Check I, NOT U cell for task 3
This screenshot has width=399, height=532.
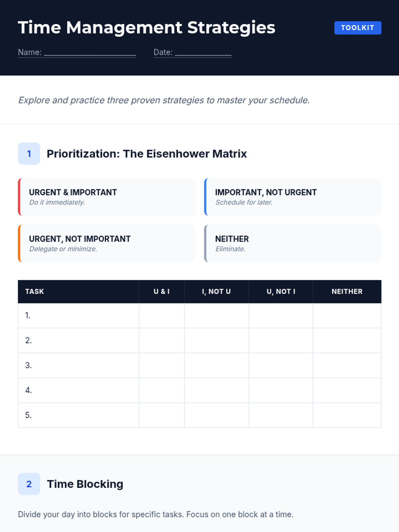[216, 365]
